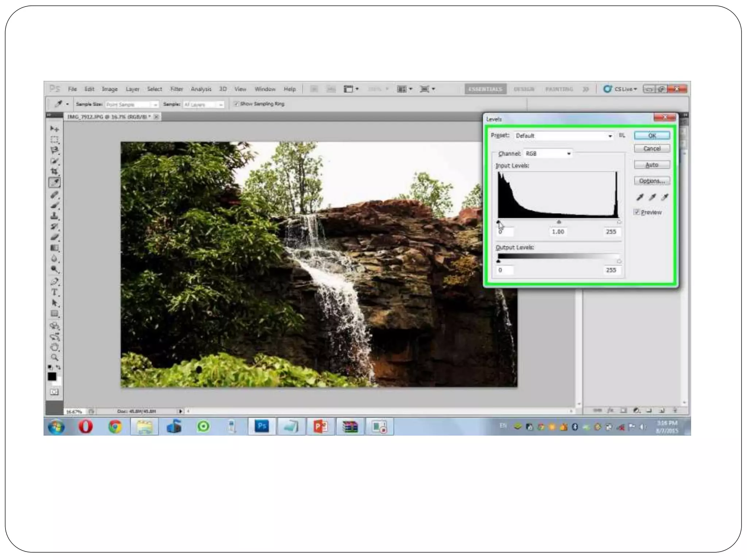Click the foreground color swatch

[x=52, y=376]
